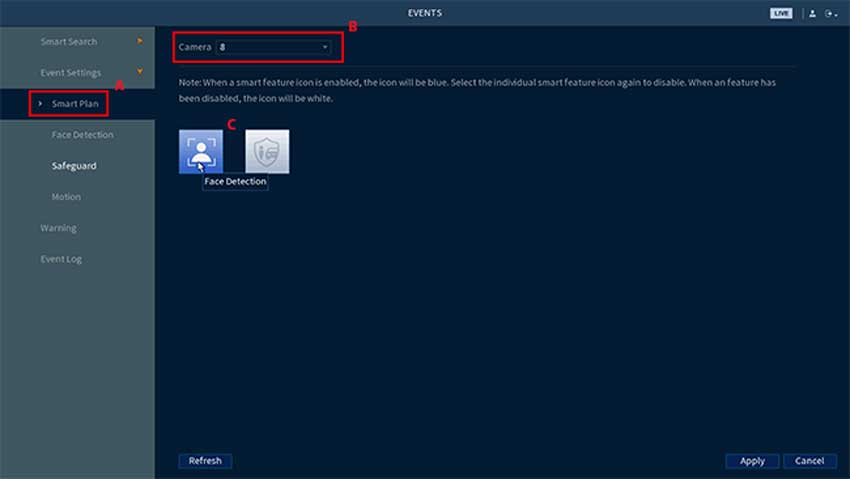Apply the smart plan changes
This screenshot has height=479, width=850.
(752, 461)
